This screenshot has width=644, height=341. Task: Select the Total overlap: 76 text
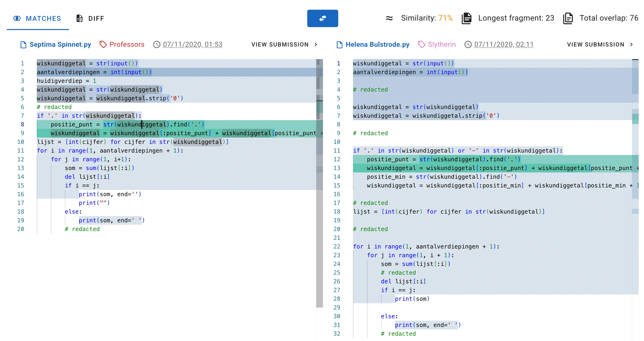pyautogui.click(x=609, y=18)
